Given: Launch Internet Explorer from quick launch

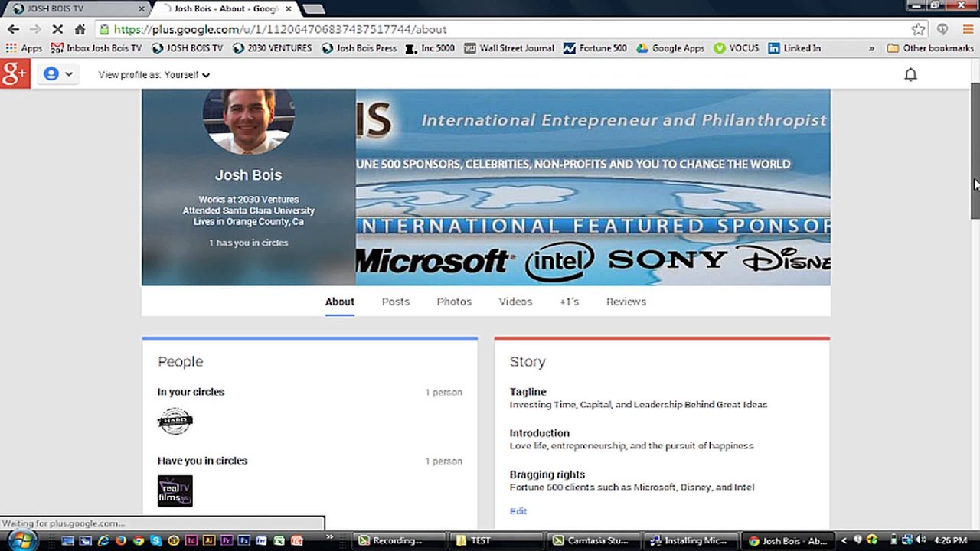Looking at the screenshot, I should point(103,540).
